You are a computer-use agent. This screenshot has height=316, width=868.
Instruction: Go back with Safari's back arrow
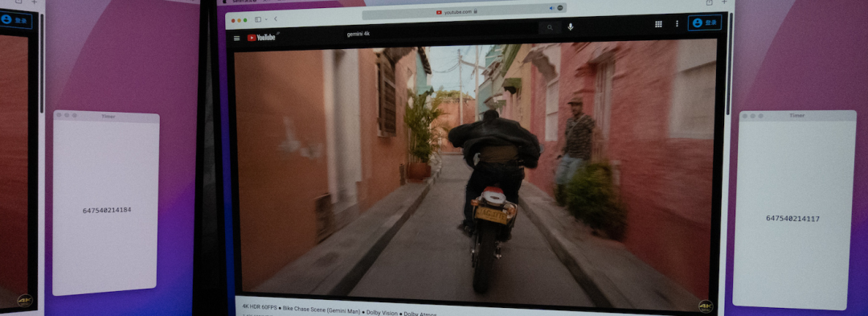pyautogui.click(x=276, y=18)
